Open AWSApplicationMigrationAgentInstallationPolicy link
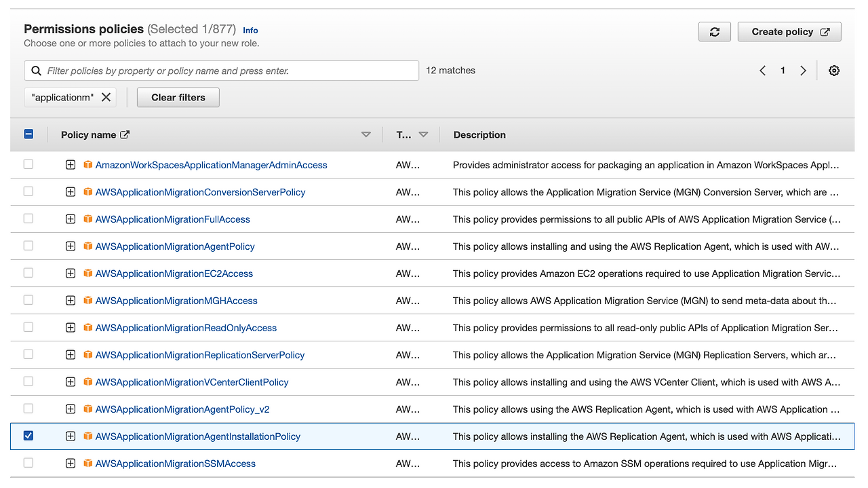Image resolution: width=868 pixels, height=488 pixels. click(198, 436)
